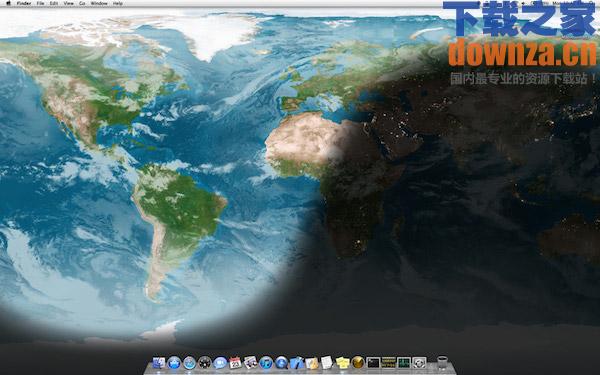Screen dimensions: 600x375
Task: Open the Console warning log icon
Action: (x=388, y=362)
